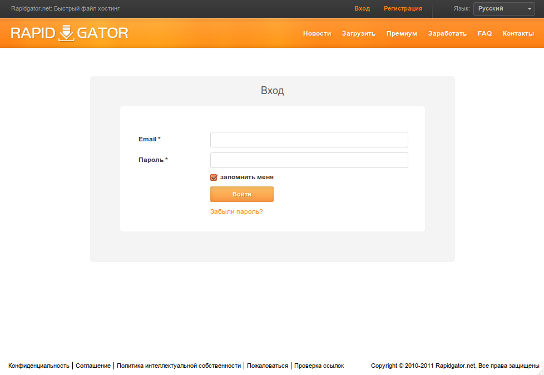Open the Регистрация link
This screenshot has width=544, height=375.
coord(403,9)
